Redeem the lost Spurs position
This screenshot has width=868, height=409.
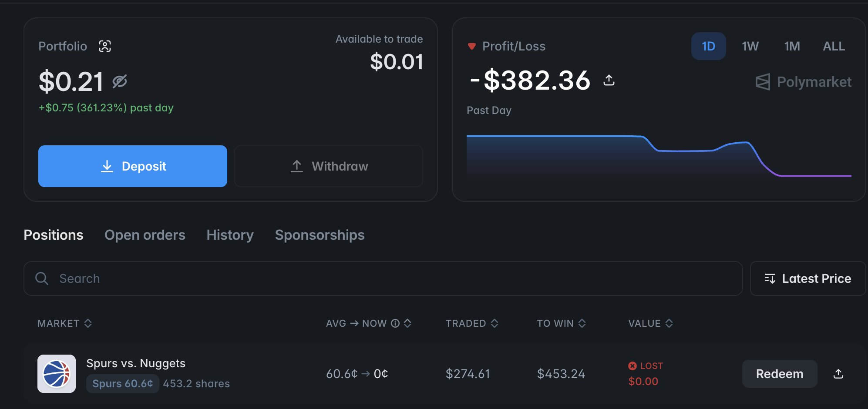(779, 374)
